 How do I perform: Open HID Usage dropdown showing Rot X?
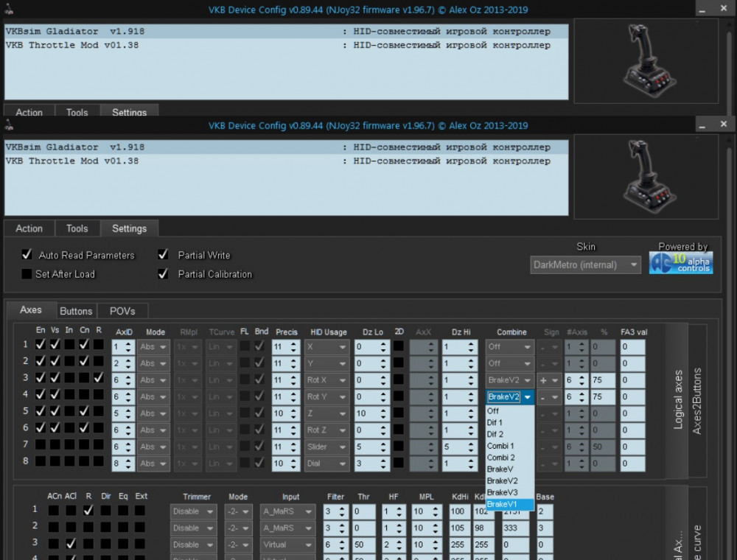coord(326,380)
